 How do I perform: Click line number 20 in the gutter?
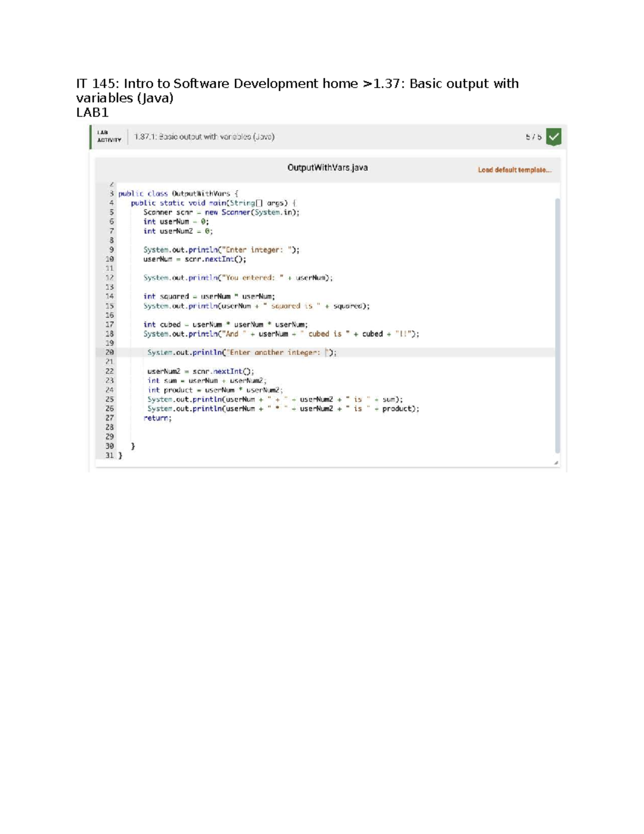[x=109, y=352]
